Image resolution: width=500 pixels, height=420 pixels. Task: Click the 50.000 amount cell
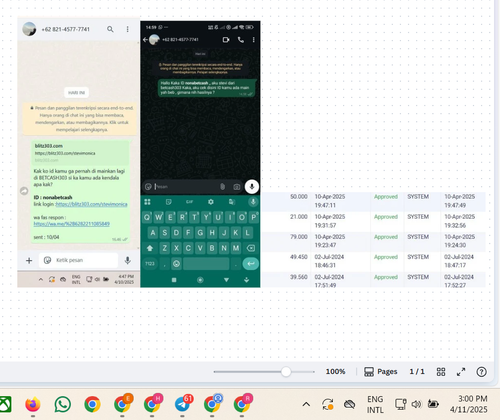(299, 197)
